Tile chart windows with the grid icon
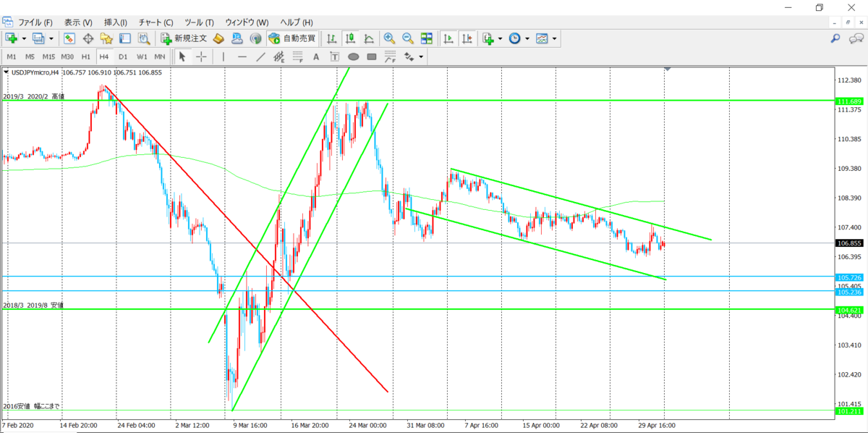This screenshot has width=868, height=433. click(427, 38)
